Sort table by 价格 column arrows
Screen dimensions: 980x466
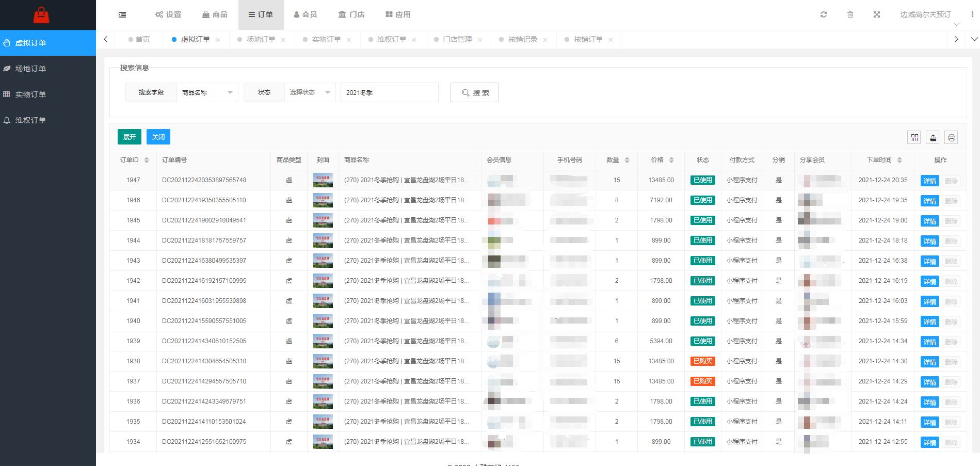click(671, 160)
